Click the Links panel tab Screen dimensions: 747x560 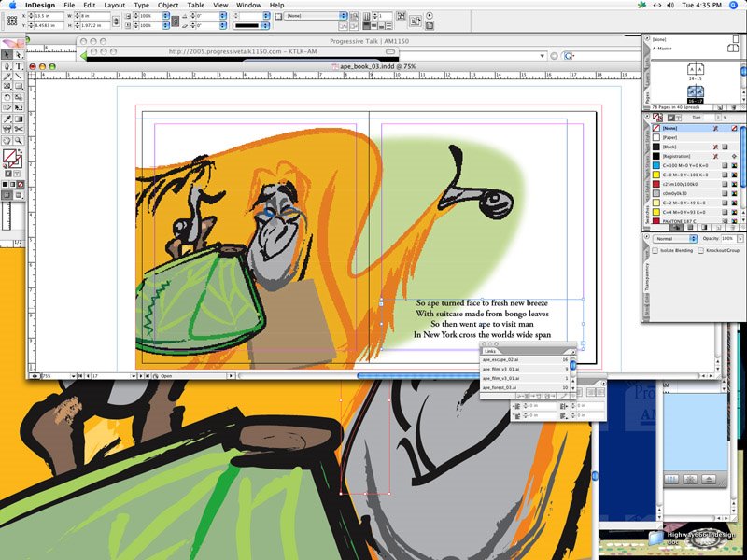pyautogui.click(x=490, y=351)
